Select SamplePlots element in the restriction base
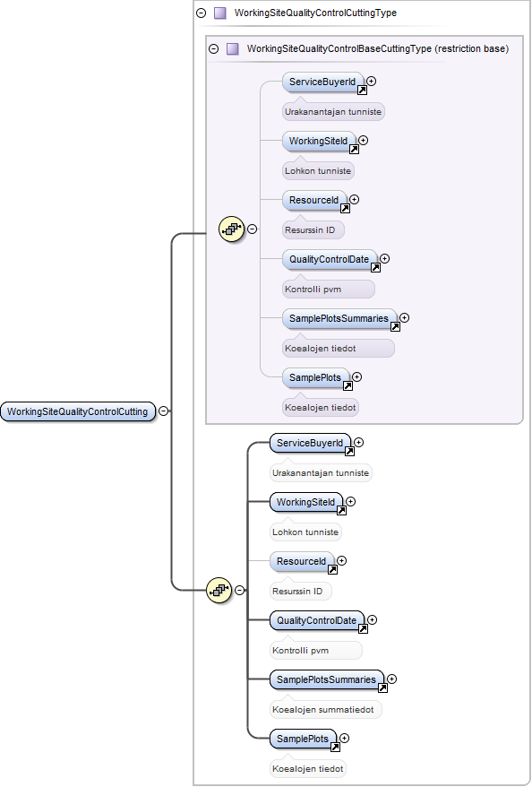Image resolution: width=532 pixels, height=787 pixels. pyautogui.click(x=315, y=378)
